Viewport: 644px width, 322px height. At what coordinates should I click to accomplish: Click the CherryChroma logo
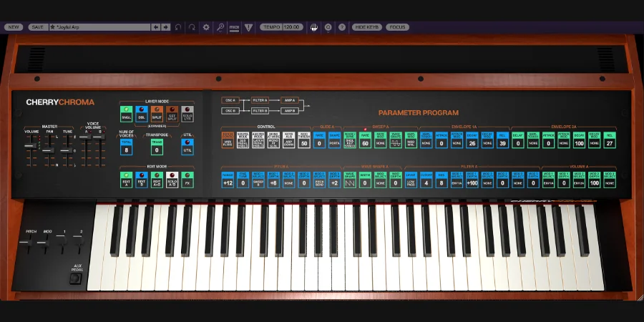pos(60,102)
